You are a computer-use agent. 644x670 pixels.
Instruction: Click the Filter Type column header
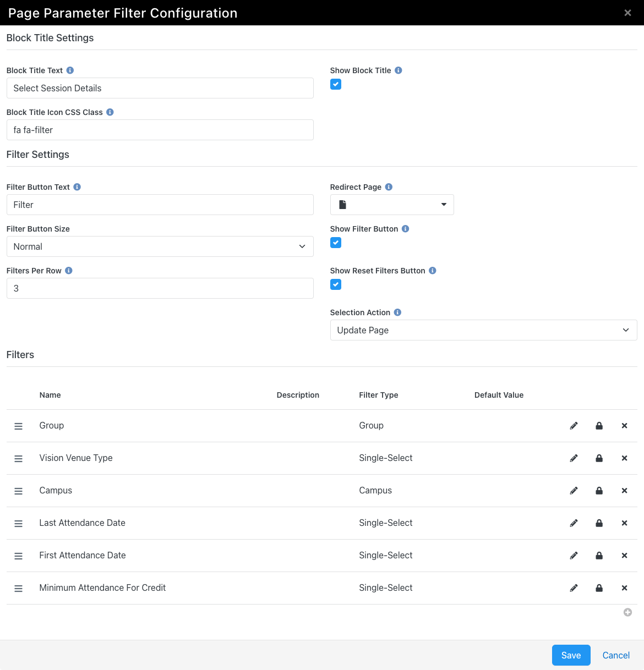pos(379,395)
